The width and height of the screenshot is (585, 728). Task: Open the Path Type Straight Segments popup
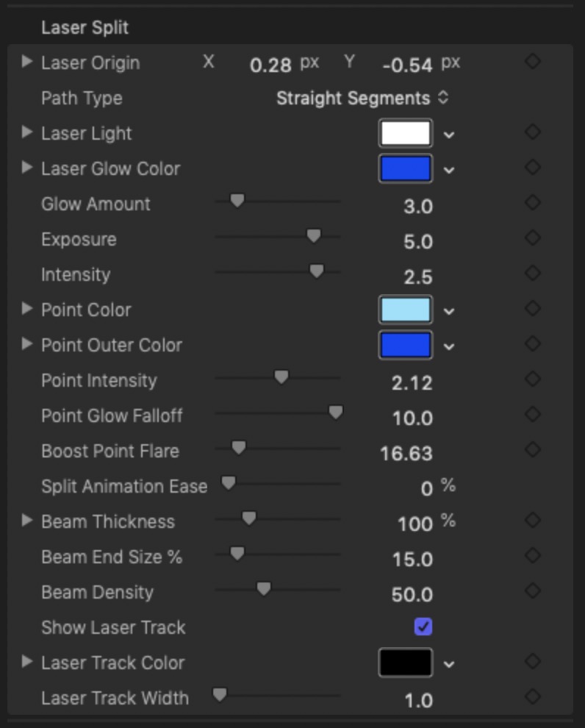click(362, 98)
